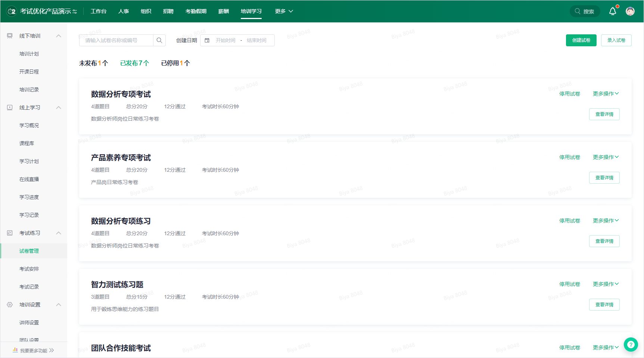This screenshot has width=644, height=358.
Task: Click 我要更多功能 at sidebar bottom
Action: [34, 350]
